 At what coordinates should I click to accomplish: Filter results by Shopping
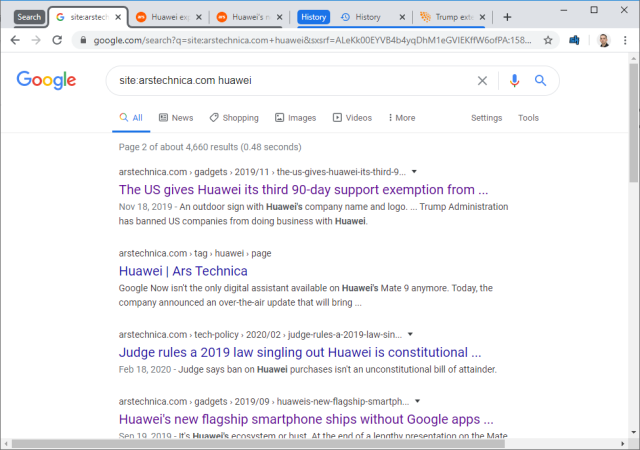click(x=234, y=118)
